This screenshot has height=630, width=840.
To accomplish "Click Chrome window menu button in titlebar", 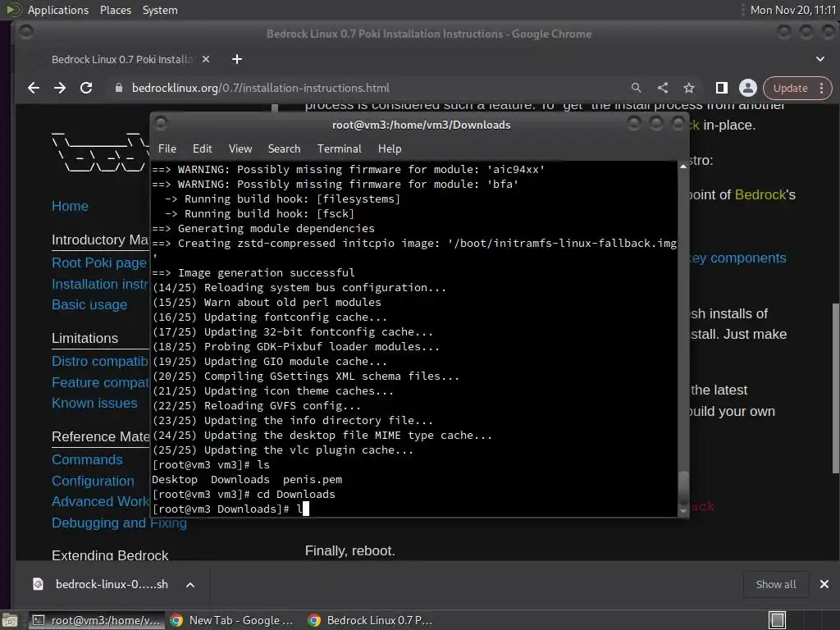I will [x=25, y=33].
